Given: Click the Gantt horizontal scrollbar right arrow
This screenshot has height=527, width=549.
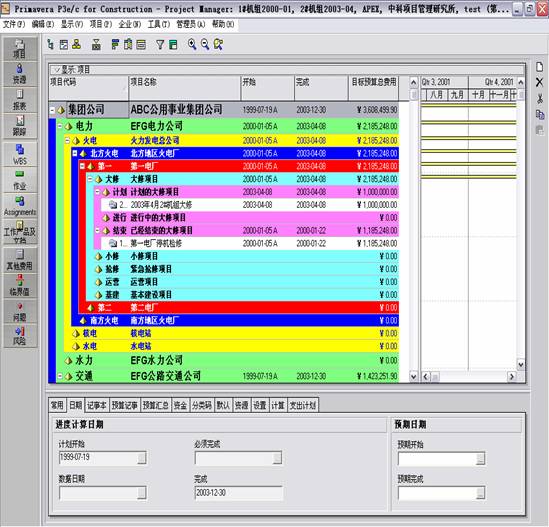Looking at the screenshot, I should click(512, 377).
